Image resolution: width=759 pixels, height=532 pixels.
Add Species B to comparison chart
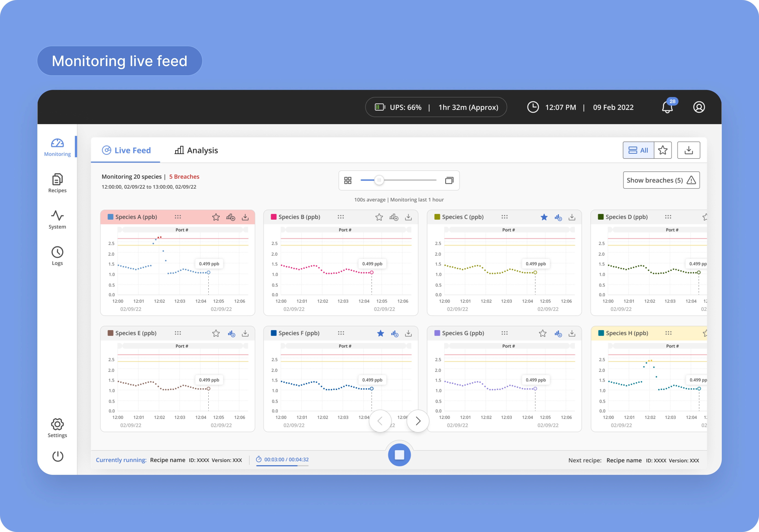tap(394, 217)
